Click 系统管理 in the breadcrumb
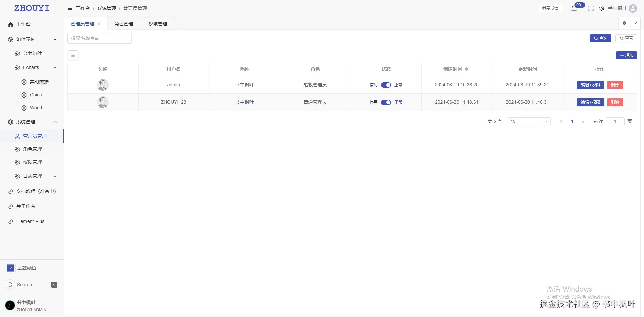This screenshot has width=644, height=317. (x=107, y=8)
